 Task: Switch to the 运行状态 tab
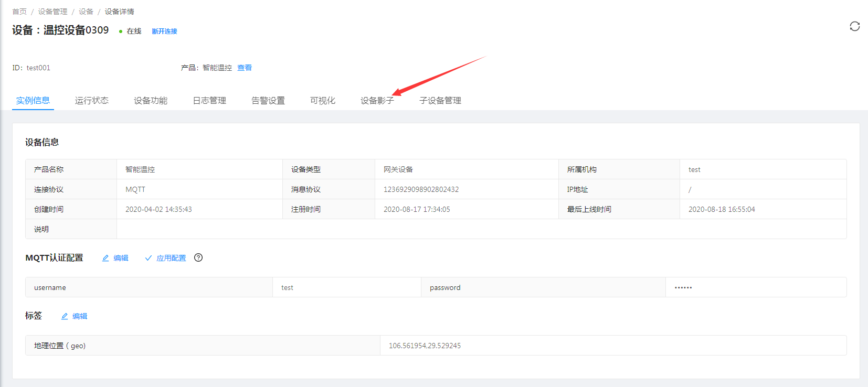tap(92, 100)
